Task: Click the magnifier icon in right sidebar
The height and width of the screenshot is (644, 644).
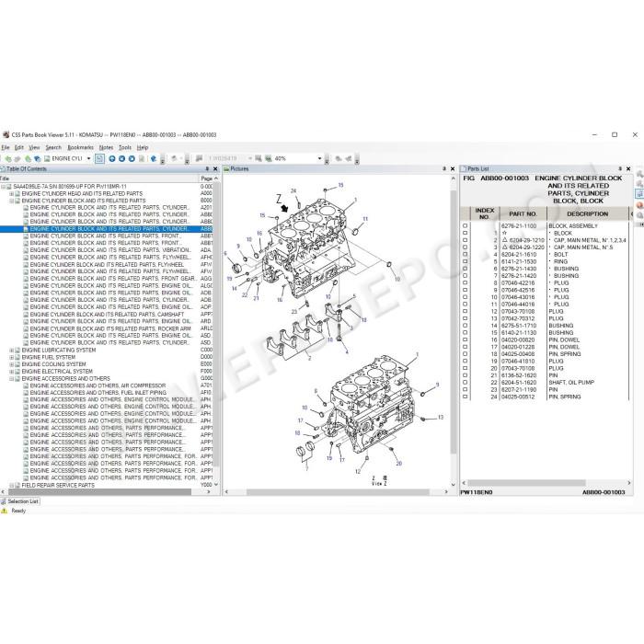Action: tap(639, 215)
